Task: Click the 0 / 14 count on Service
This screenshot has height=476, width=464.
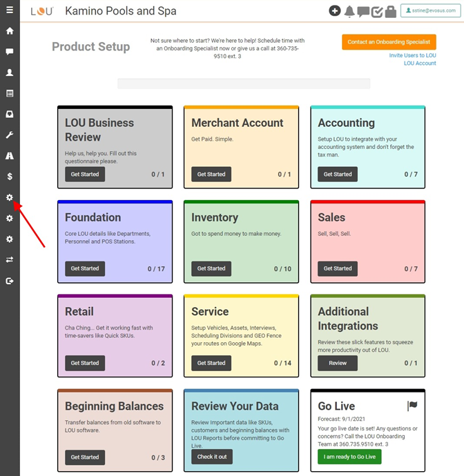Action: pos(282,363)
